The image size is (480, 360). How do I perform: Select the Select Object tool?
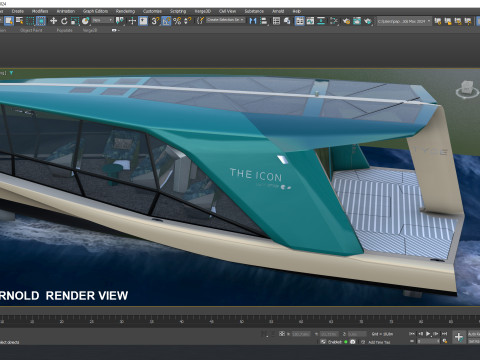tap(9, 21)
